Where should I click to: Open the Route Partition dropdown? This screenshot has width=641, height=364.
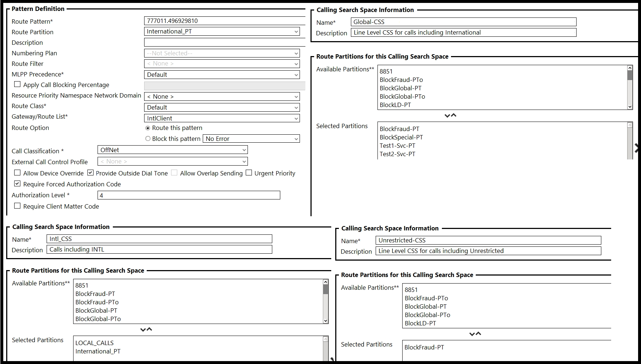point(222,32)
